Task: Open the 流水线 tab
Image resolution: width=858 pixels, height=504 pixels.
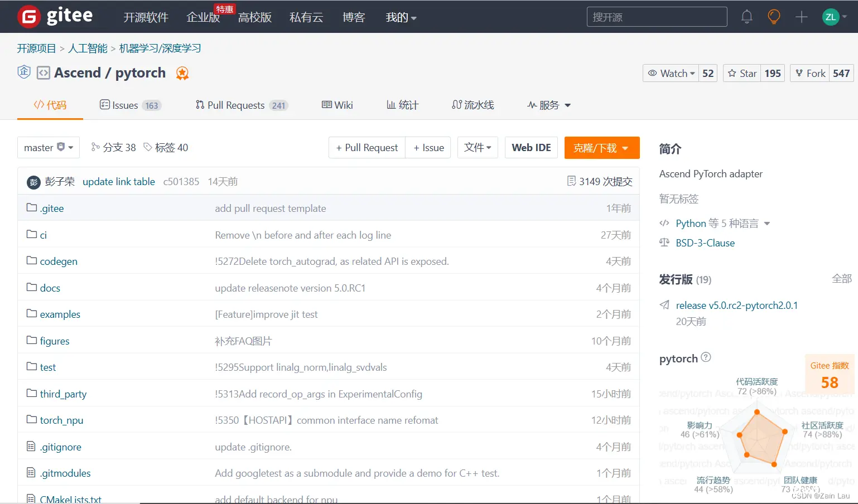Action: coord(473,105)
